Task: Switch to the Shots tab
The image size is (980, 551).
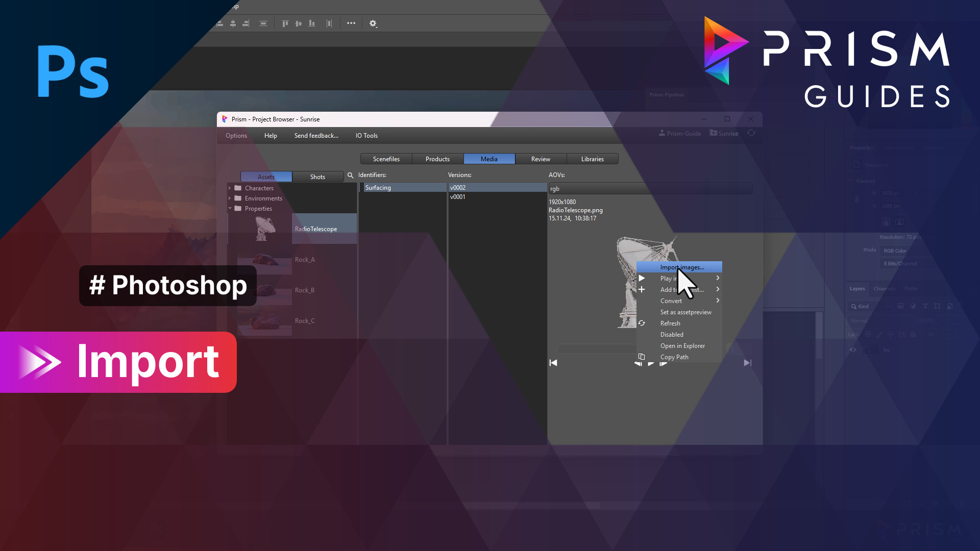Action: [x=317, y=177]
